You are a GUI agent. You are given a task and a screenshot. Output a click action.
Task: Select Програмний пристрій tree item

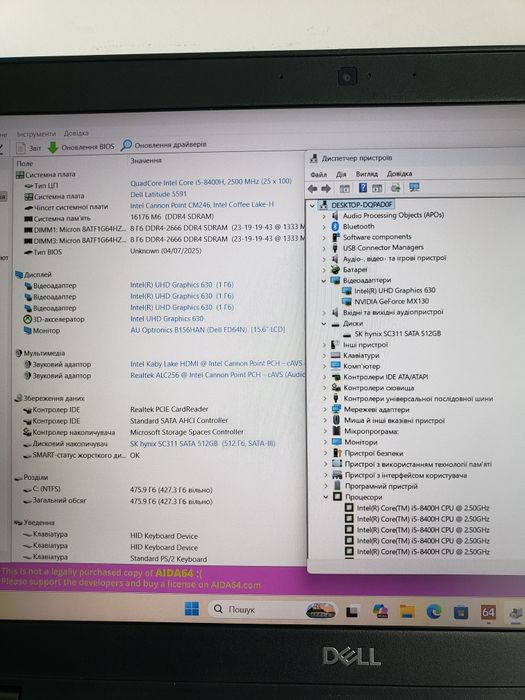381,486
